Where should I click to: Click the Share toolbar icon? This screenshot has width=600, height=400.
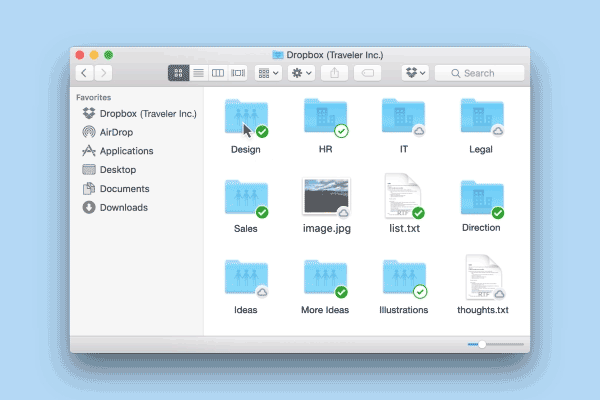coord(334,73)
